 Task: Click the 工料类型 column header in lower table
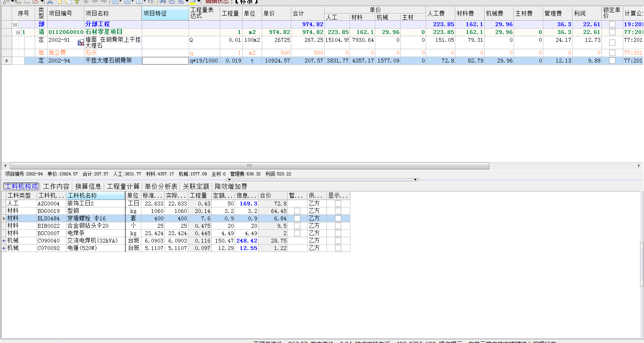click(21, 196)
